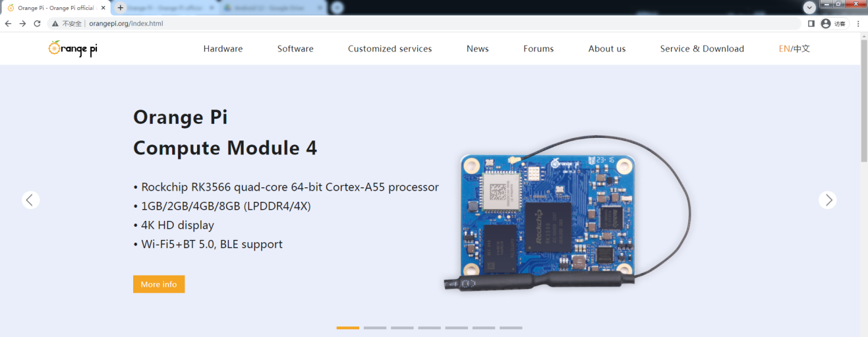The width and height of the screenshot is (868, 337).
Task: Click the vertical page scrollbar thumb
Action: [863, 102]
